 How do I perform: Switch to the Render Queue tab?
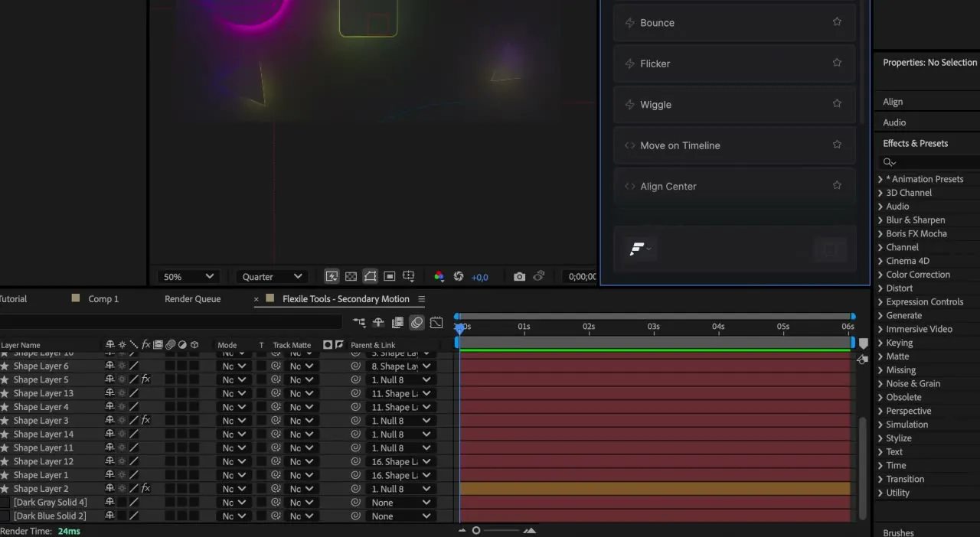193,299
